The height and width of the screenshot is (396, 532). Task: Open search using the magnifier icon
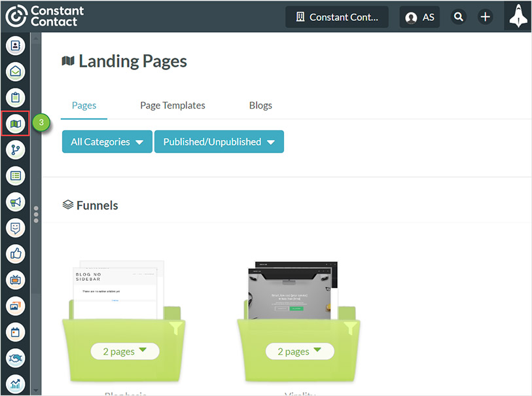(x=458, y=16)
